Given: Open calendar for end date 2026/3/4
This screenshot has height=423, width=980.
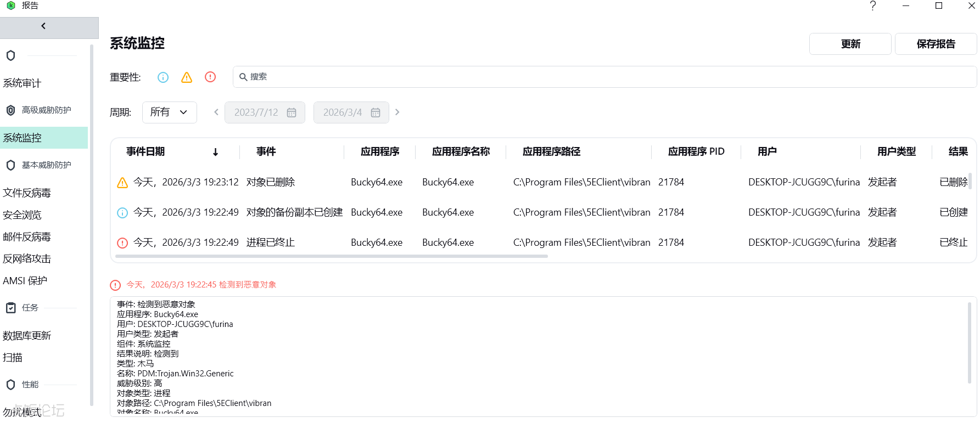Looking at the screenshot, I should coord(376,112).
